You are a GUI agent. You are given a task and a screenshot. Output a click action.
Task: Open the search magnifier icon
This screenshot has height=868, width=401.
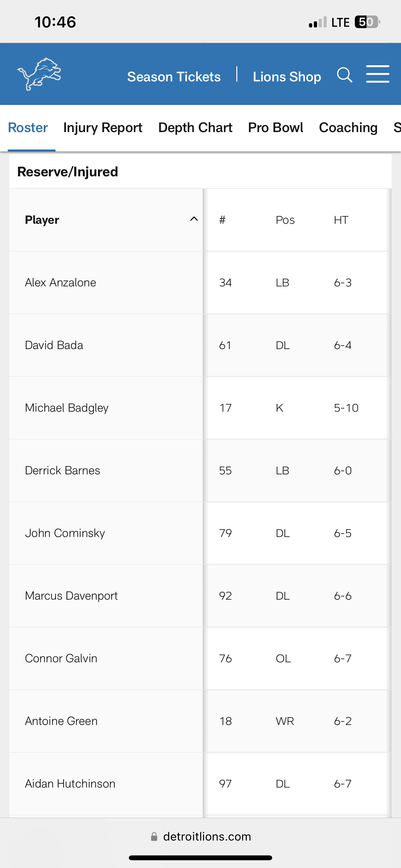pos(344,75)
